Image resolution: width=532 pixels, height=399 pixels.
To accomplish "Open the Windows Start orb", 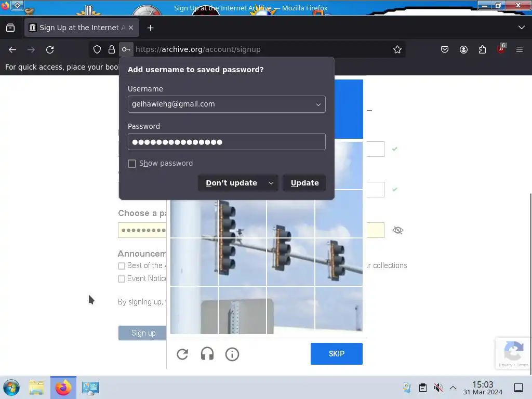I will point(11,388).
